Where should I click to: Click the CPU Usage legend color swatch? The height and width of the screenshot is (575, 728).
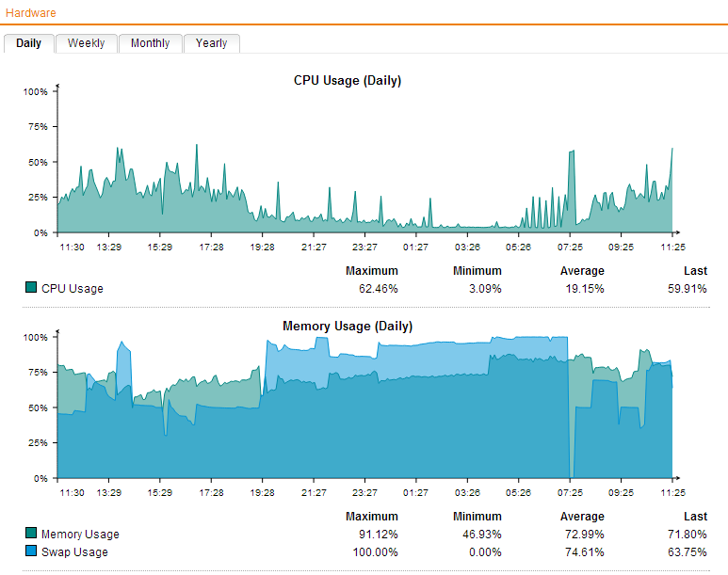tap(31, 288)
